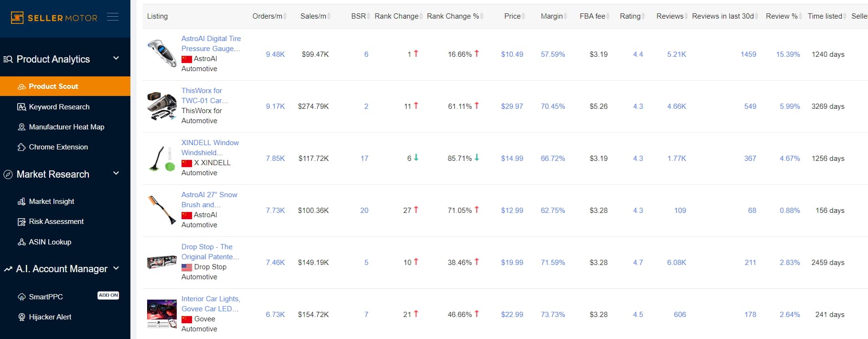The image size is (868, 339).
Task: Click the green down arrow in XINDELL row
Action: (x=416, y=158)
